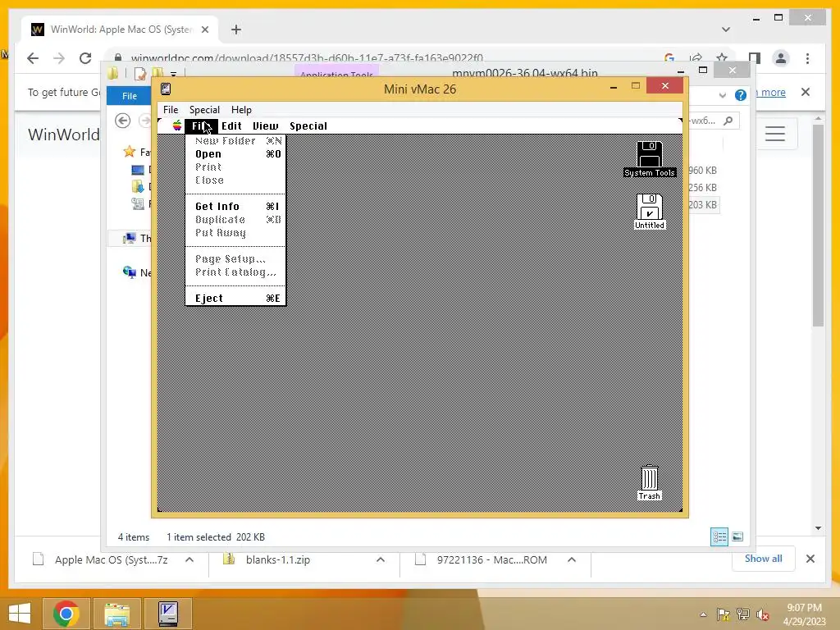Click the Explorer search magnifier icon
This screenshot has height=630, width=840.
728,121
